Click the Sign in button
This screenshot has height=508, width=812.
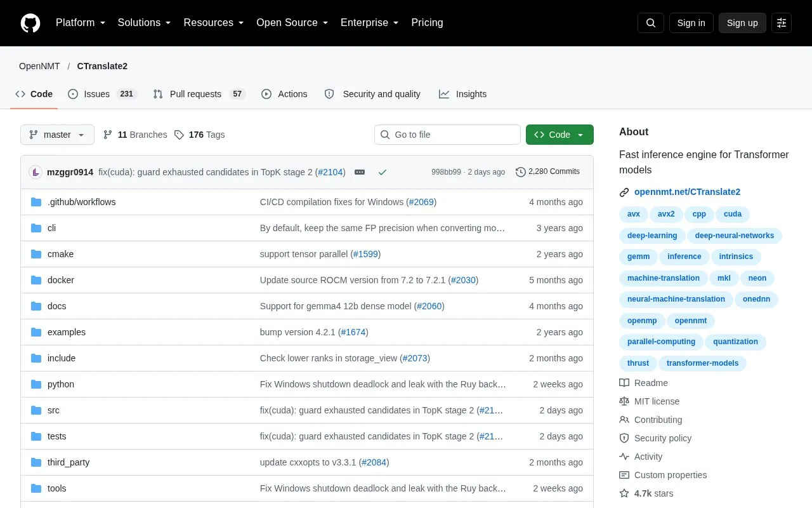(691, 23)
